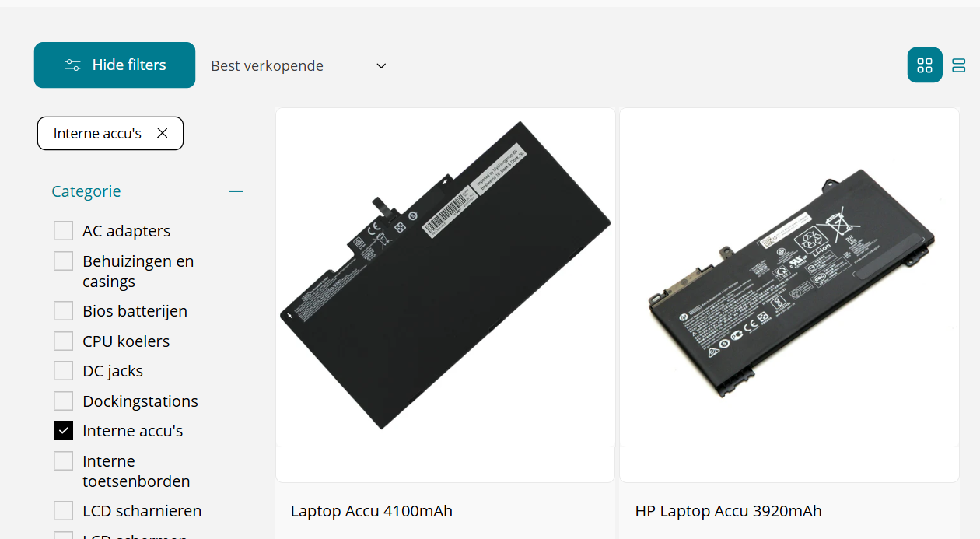Viewport: 980px width, 539px height.
Task: Click the HP Laptop Accu 3920mAh title
Action: tap(729, 511)
